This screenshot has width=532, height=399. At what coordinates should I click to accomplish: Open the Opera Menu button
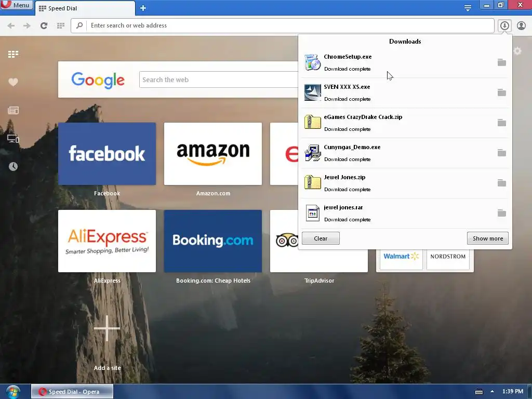tap(16, 5)
